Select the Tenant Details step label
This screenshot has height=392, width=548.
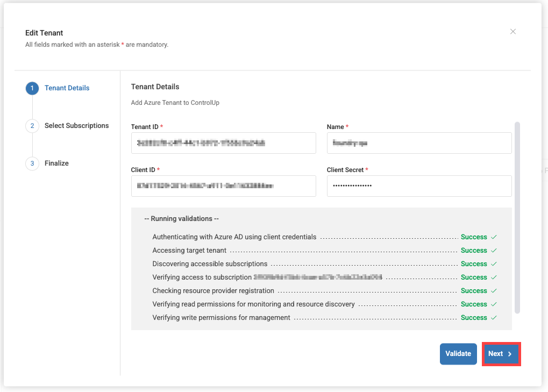coord(67,88)
